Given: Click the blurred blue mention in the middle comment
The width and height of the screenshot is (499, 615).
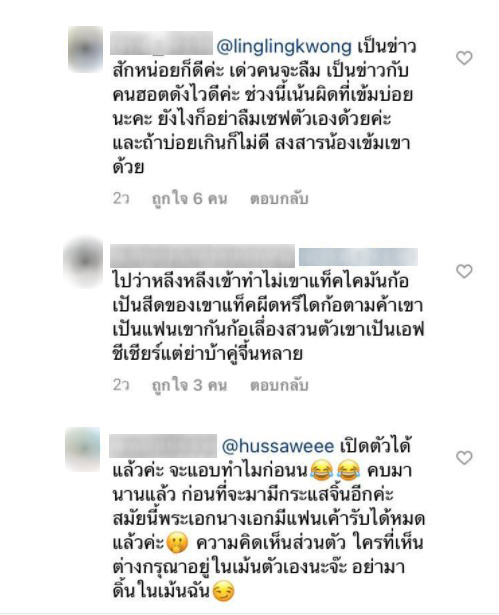Looking at the screenshot, I should tap(358, 257).
